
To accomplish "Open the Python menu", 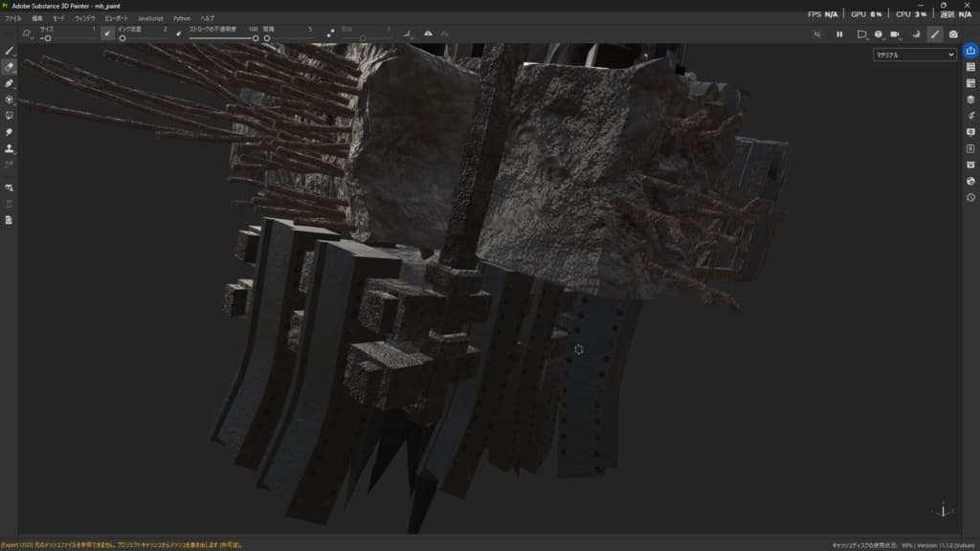I will [x=182, y=18].
